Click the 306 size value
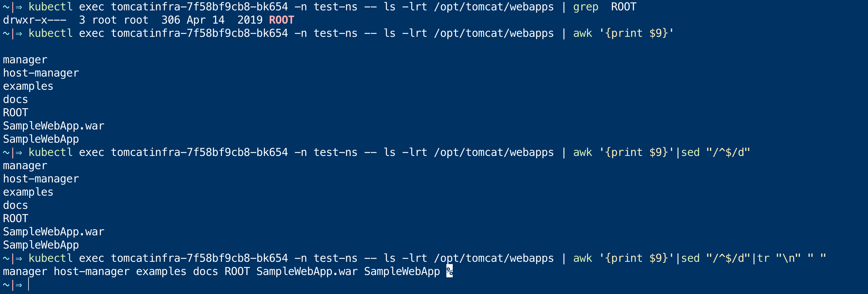This screenshot has height=294, width=868. tap(170, 20)
